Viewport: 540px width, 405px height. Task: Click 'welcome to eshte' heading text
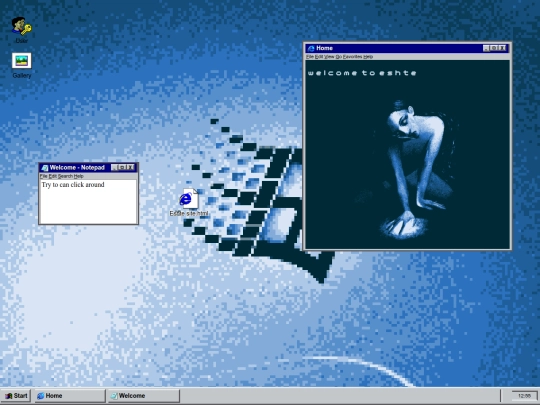point(362,73)
